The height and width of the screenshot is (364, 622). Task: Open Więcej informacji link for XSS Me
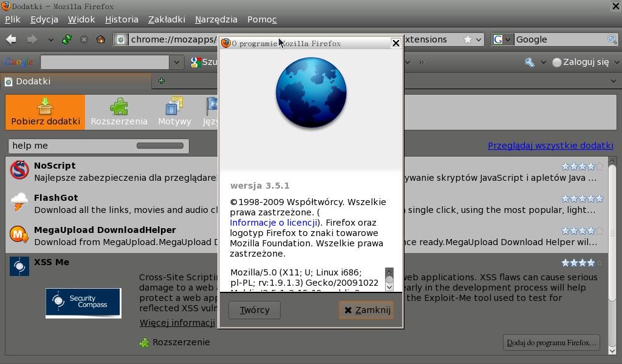(x=177, y=322)
